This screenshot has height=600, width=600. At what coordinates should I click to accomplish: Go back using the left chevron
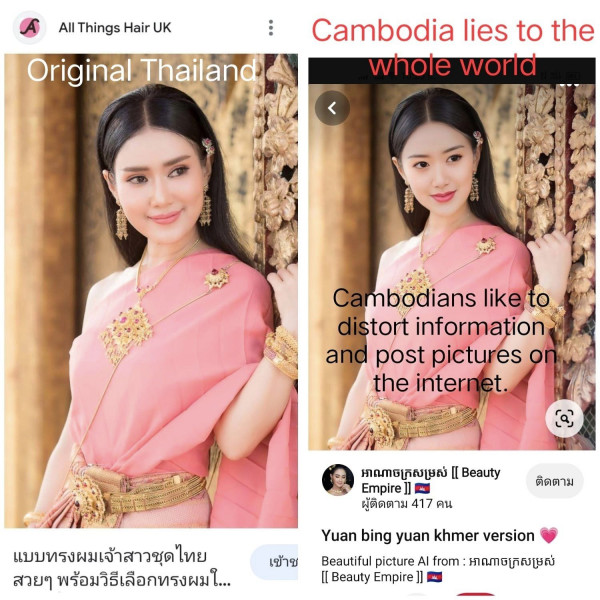pyautogui.click(x=332, y=108)
